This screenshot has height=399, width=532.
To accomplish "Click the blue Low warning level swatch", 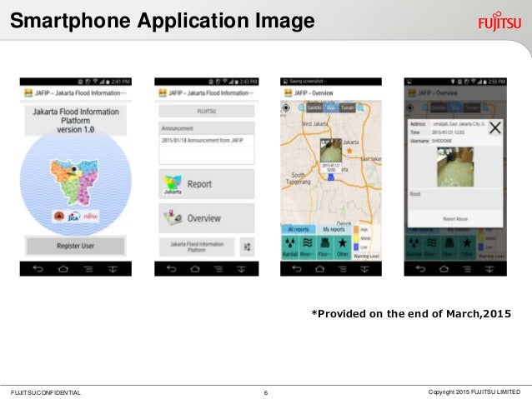I will point(356,247).
